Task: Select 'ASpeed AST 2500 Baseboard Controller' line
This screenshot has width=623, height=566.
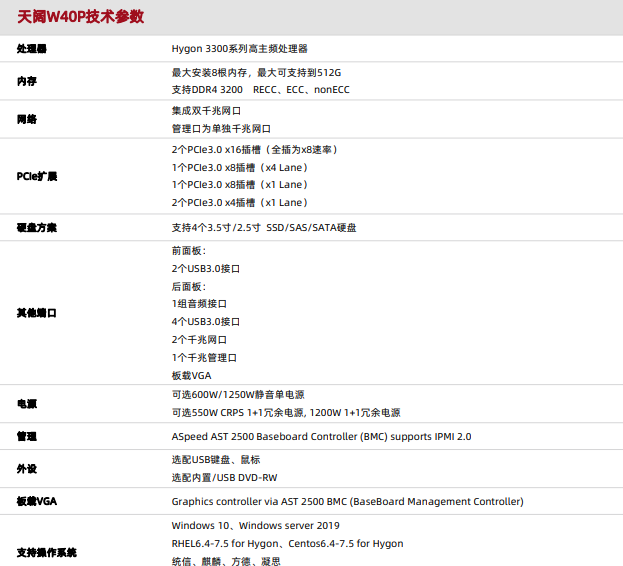Action: (x=321, y=437)
